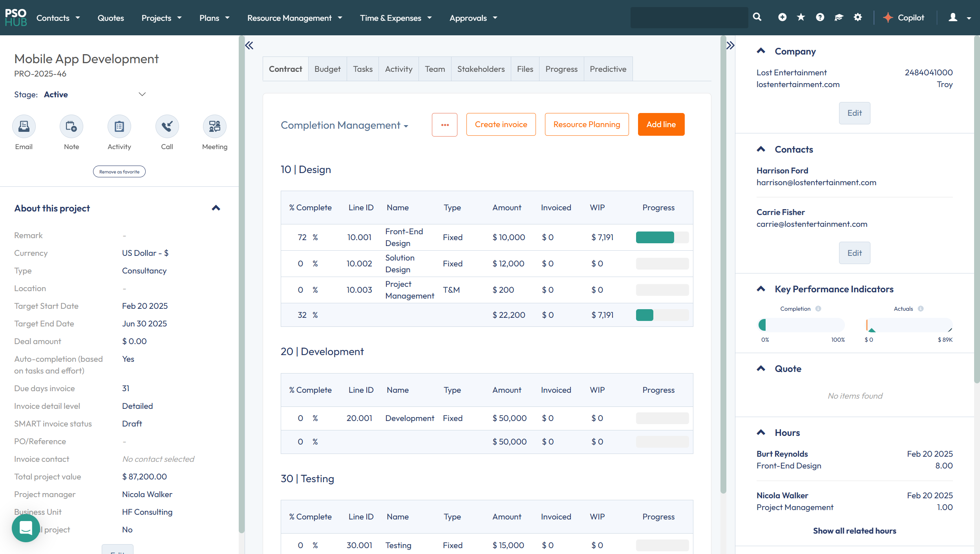Click the Create invoice button
Screen dimensions: 980x554
[x=501, y=124]
